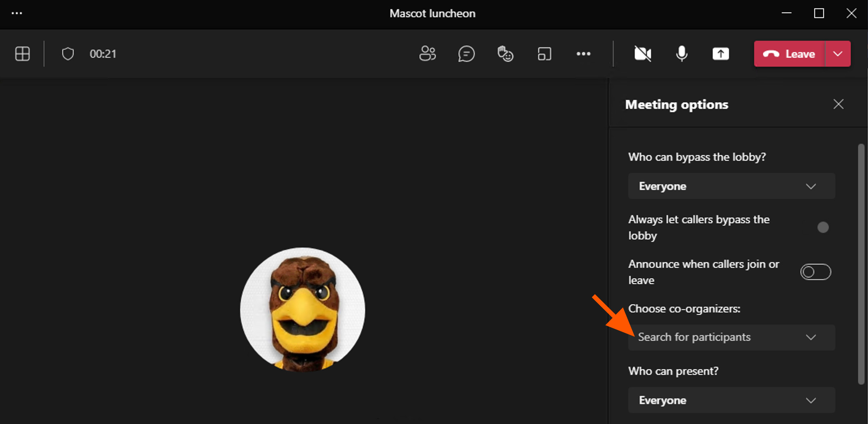This screenshot has width=868, height=424.
Task: Click the Search for participants field
Action: click(715, 337)
